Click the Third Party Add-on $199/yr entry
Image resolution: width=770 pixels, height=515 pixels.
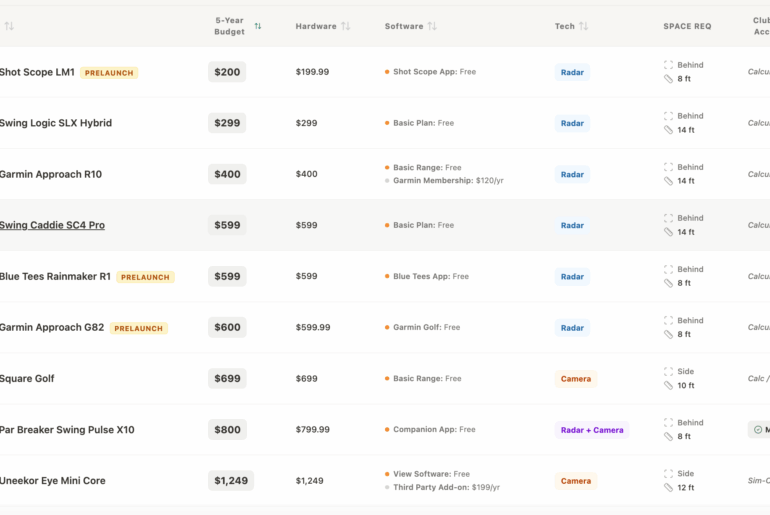click(446, 488)
